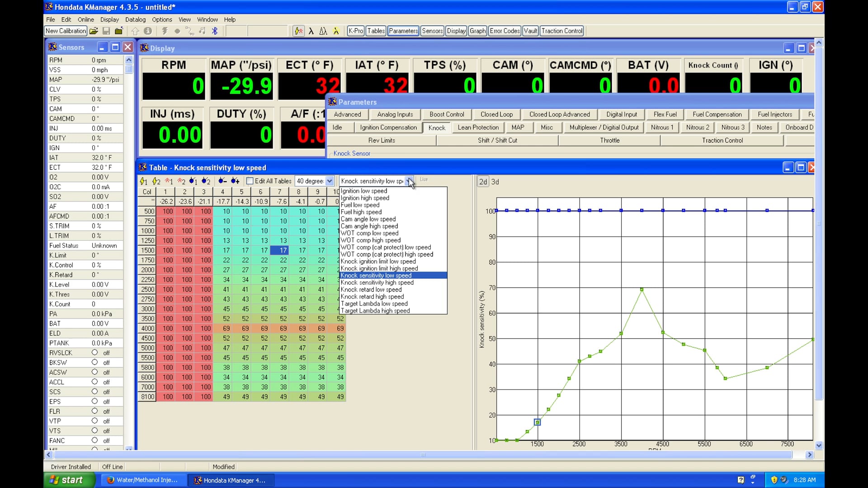Toggle the VTS sensor indicator
The image size is (868, 488).
[x=95, y=431]
